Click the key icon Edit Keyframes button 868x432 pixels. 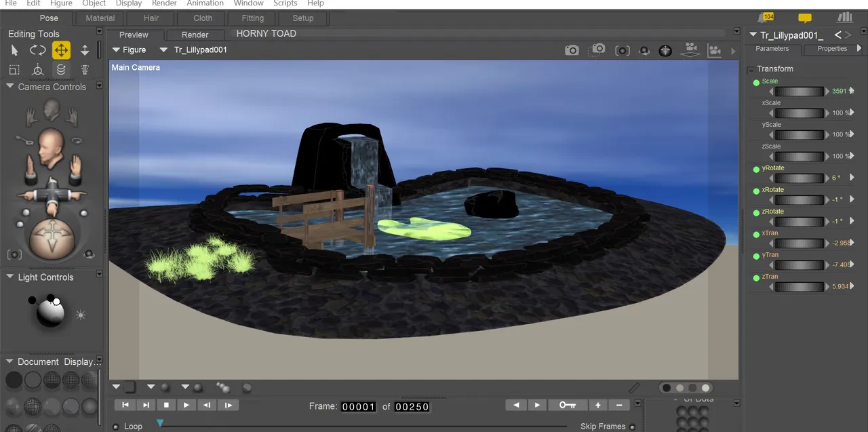[568, 405]
